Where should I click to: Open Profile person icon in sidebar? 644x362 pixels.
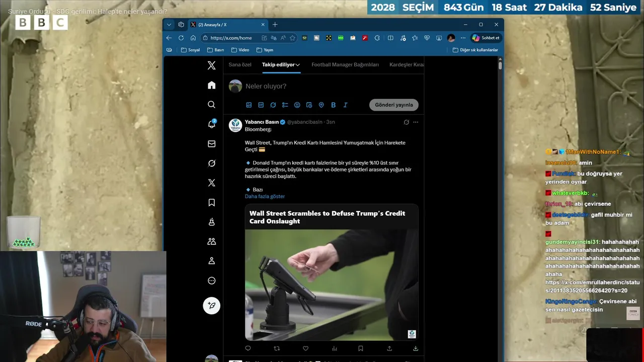pos(211,261)
